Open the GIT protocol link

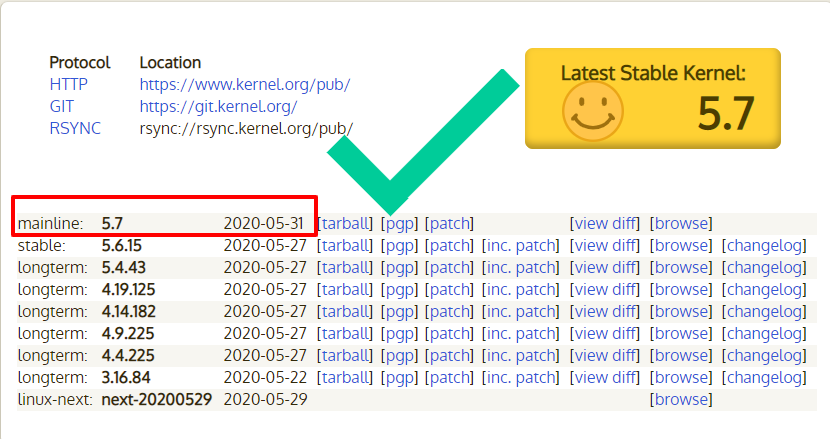tap(61, 106)
